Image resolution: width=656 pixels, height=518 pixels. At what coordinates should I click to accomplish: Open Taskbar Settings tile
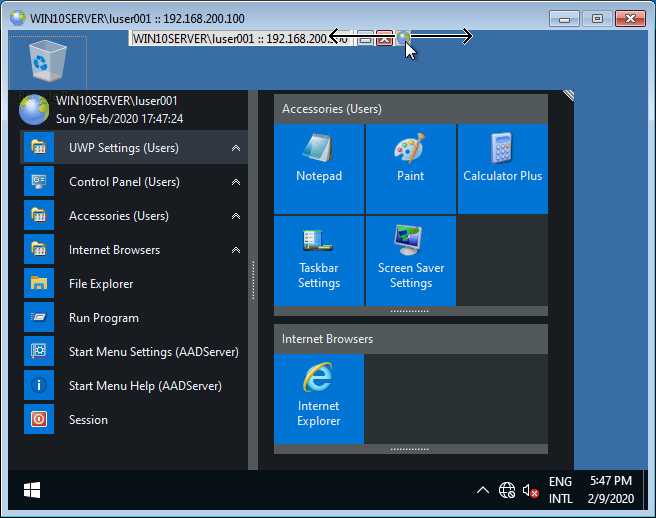click(x=318, y=260)
